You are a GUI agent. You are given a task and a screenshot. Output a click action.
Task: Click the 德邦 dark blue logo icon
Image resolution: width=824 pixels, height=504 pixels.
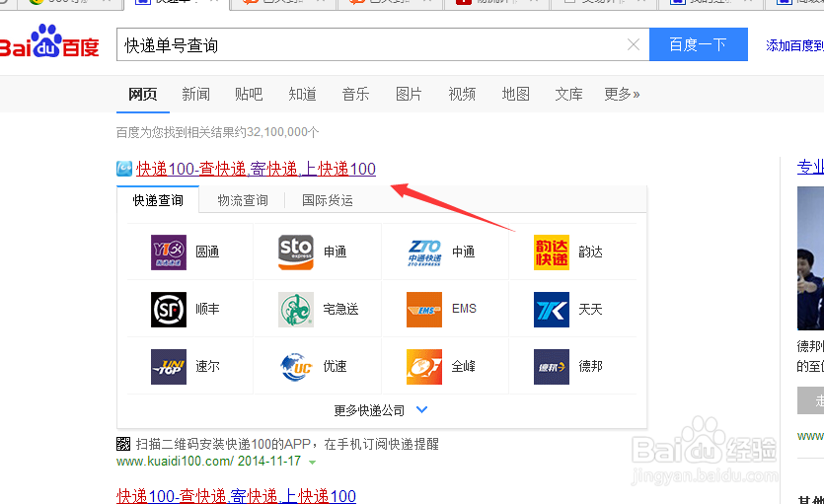click(x=552, y=367)
